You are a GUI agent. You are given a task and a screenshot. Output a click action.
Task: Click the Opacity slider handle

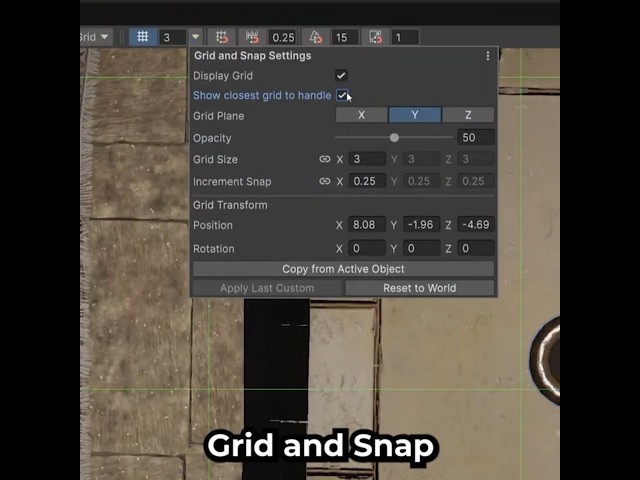(x=394, y=138)
